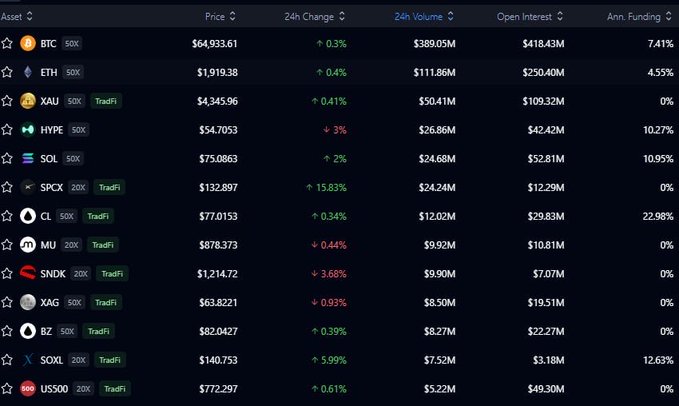Viewport: 679px width, 406px height.
Task: Star the BZ row
Action: 7,331
